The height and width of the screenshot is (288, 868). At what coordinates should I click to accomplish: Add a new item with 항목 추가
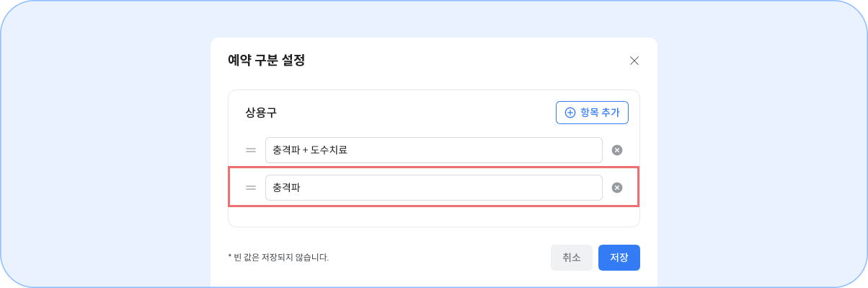[593, 113]
